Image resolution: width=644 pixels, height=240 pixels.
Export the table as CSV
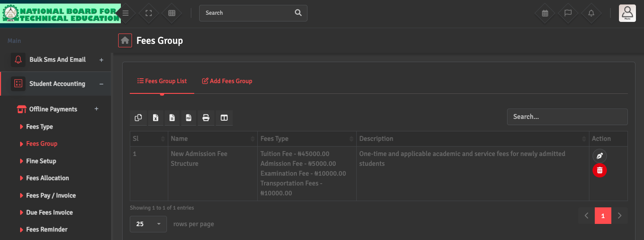(x=172, y=118)
